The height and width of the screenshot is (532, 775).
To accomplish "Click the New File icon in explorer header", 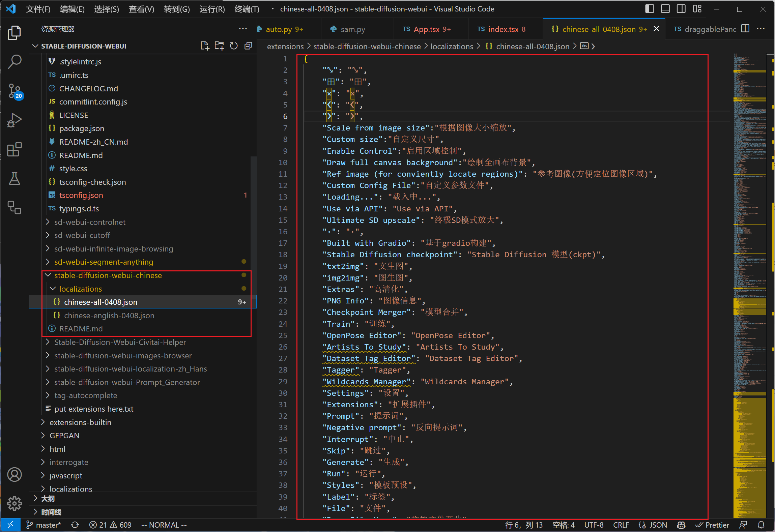I will 204,46.
